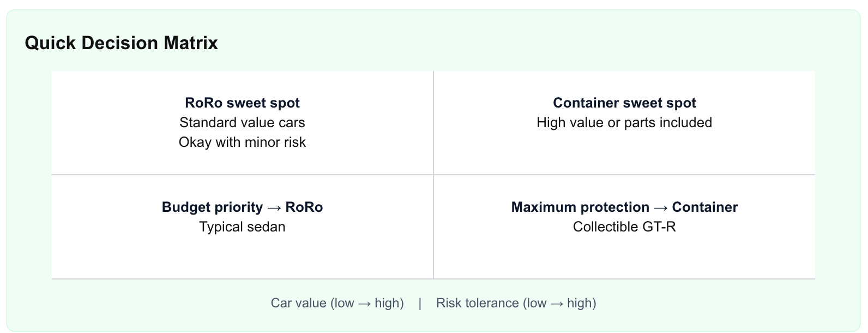Click the Quick Decision Matrix heading
The height and width of the screenshot is (333, 868).
coord(121,43)
